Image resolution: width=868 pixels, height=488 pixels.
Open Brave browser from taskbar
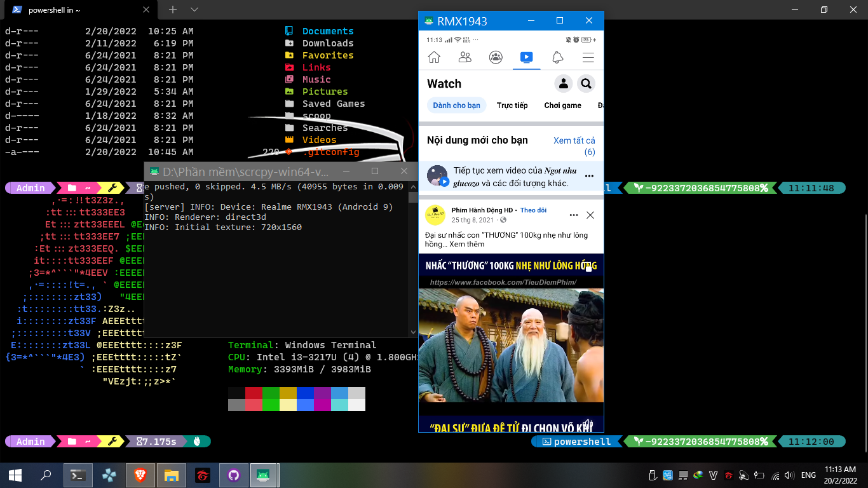[140, 475]
